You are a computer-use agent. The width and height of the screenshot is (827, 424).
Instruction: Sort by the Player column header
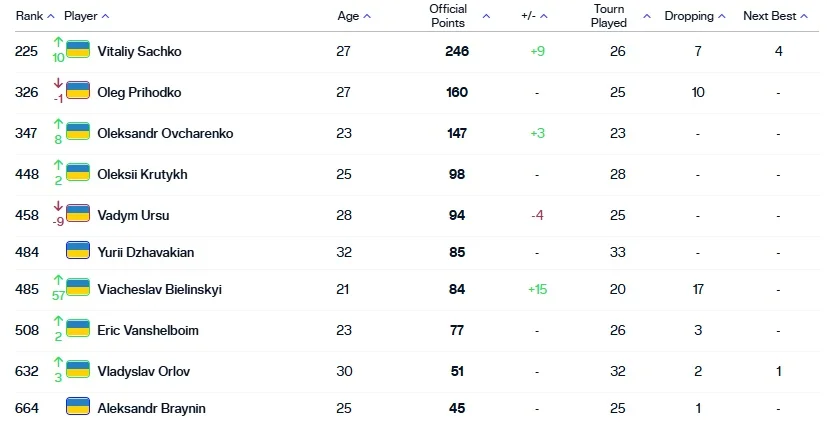point(86,16)
